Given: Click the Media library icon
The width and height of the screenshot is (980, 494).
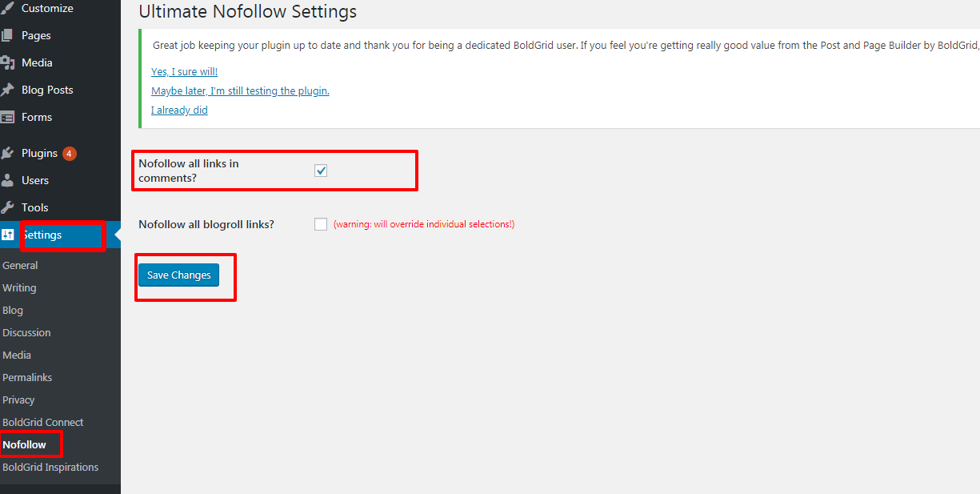Looking at the screenshot, I should [x=10, y=62].
